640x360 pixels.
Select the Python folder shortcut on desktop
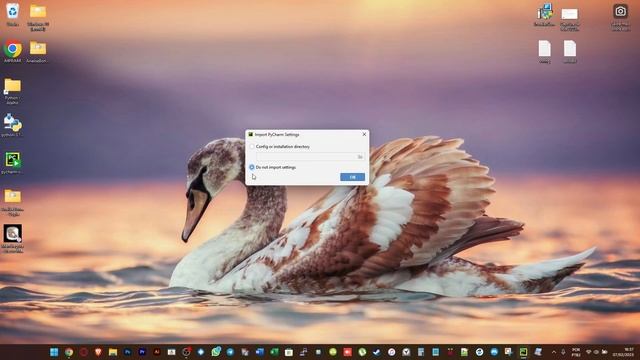point(12,91)
